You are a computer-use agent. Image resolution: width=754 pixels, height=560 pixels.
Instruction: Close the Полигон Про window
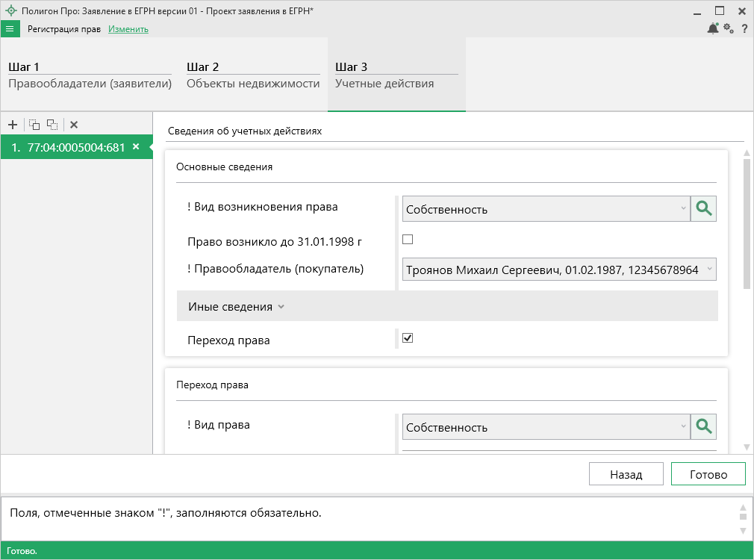[742, 10]
